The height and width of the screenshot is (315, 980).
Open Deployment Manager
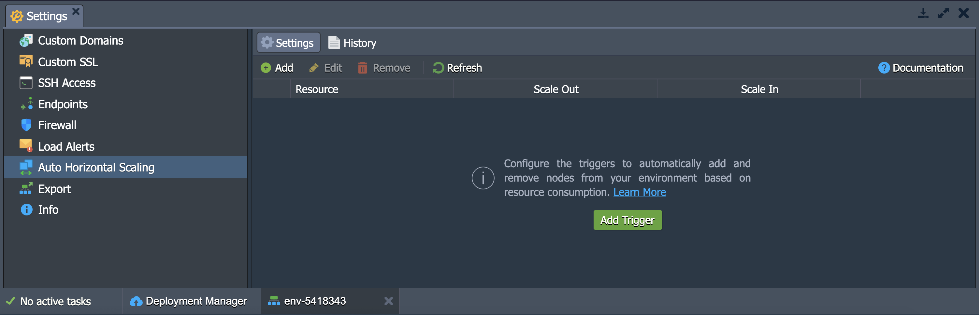click(189, 301)
